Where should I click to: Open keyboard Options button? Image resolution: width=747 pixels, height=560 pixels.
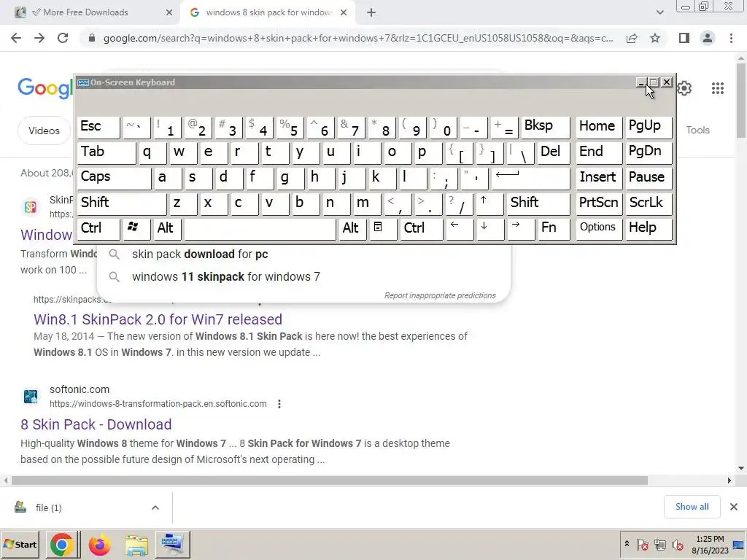tap(598, 229)
